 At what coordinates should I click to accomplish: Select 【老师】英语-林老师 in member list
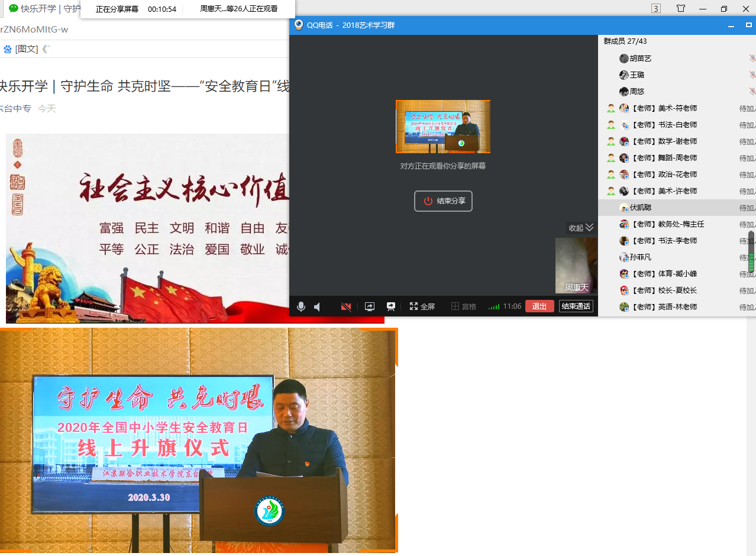(x=677, y=307)
